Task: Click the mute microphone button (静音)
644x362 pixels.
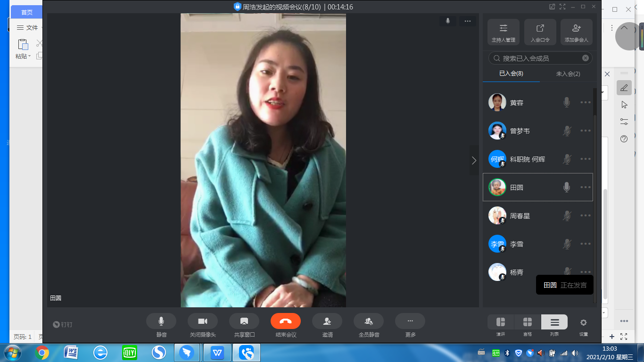Action: pos(161,321)
